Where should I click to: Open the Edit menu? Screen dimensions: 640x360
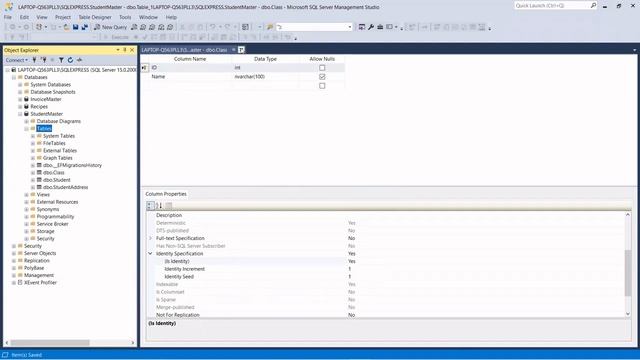coord(24,17)
